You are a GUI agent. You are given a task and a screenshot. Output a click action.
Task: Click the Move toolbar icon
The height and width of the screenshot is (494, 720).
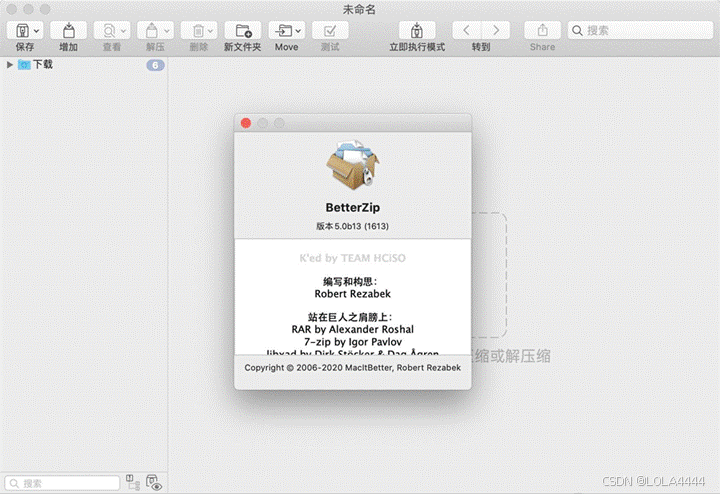pyautogui.click(x=283, y=31)
